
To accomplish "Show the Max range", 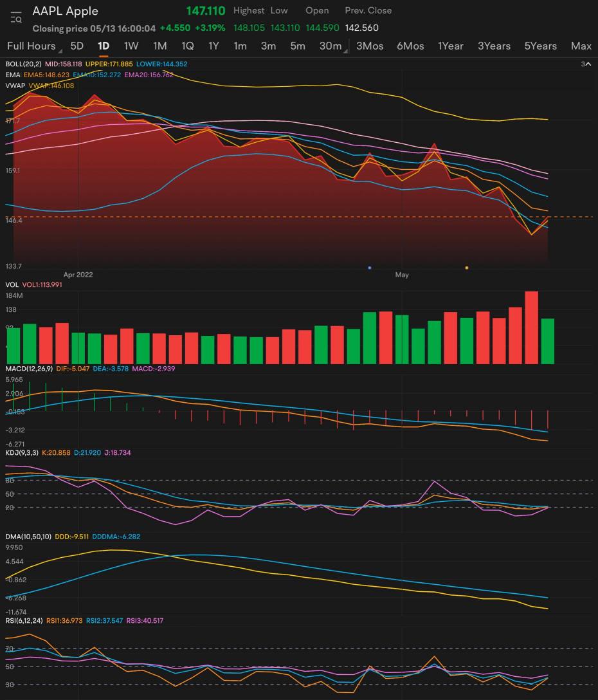I will tap(581, 46).
